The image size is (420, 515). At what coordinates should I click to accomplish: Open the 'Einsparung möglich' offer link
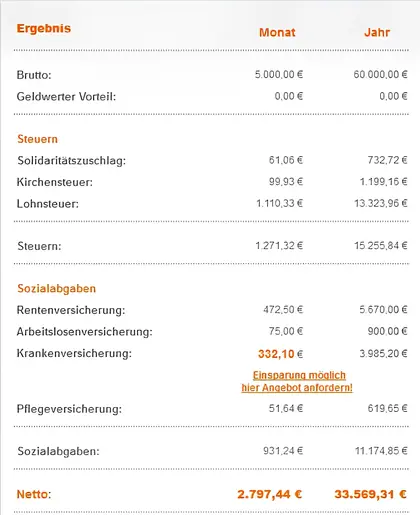[299, 375]
